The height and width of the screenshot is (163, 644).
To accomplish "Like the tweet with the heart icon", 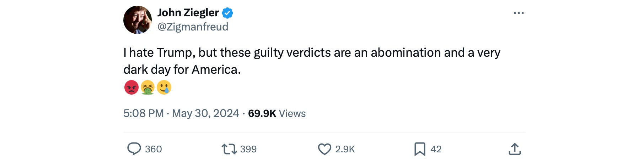I will point(324,149).
